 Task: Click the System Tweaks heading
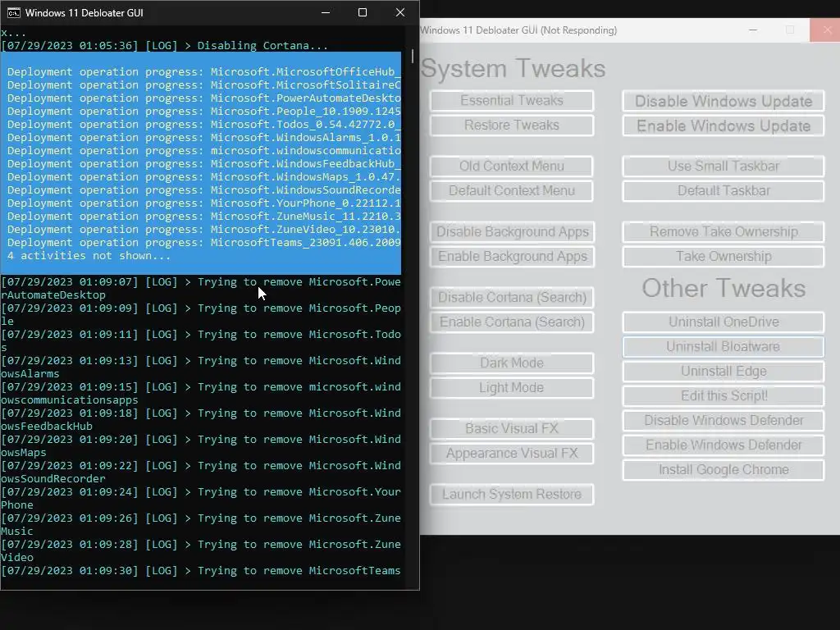click(x=514, y=69)
